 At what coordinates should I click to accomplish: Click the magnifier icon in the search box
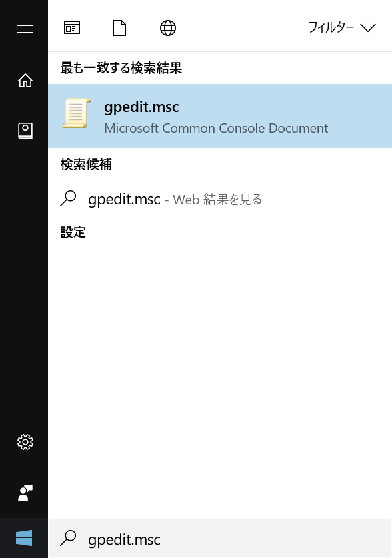pos(68,538)
